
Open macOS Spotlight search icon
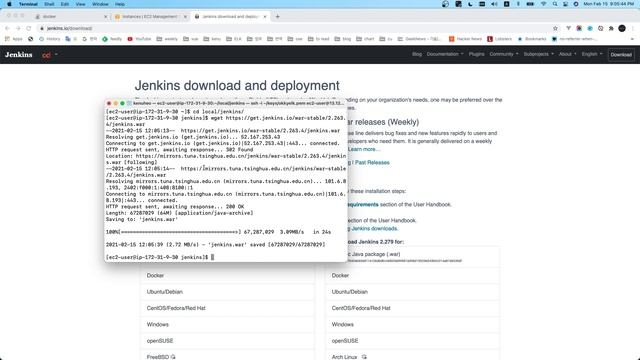click(555, 4)
